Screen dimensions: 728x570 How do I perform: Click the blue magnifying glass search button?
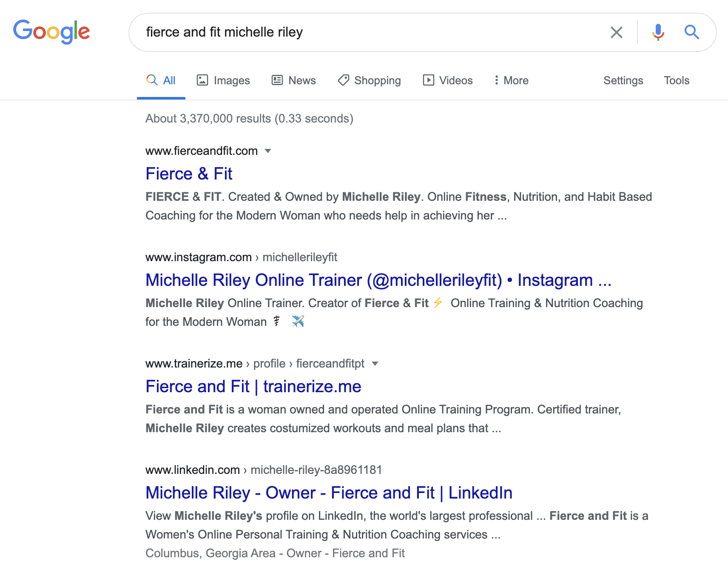tap(691, 32)
